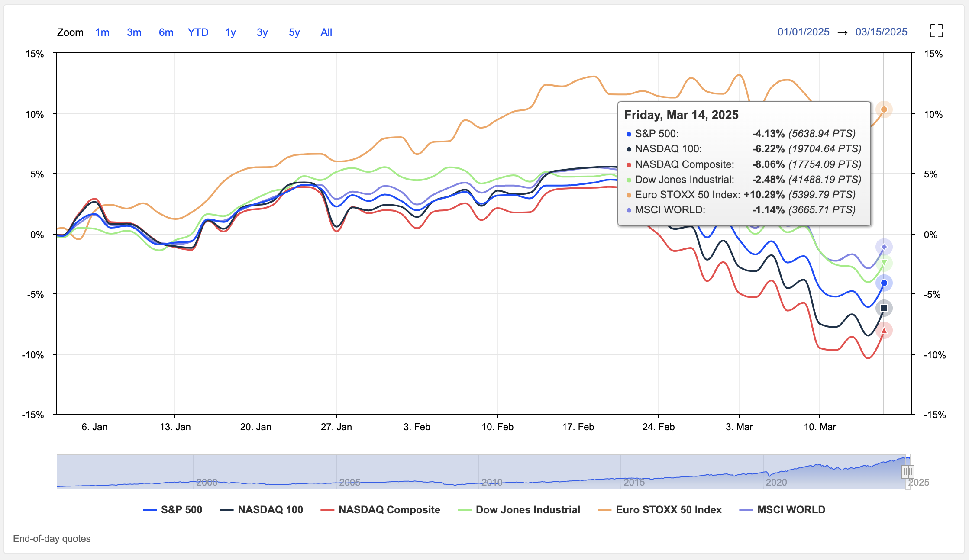Click the '-4.13%' S&P 500 tooltip value
Screen dimensions: 969x560
coord(768,134)
